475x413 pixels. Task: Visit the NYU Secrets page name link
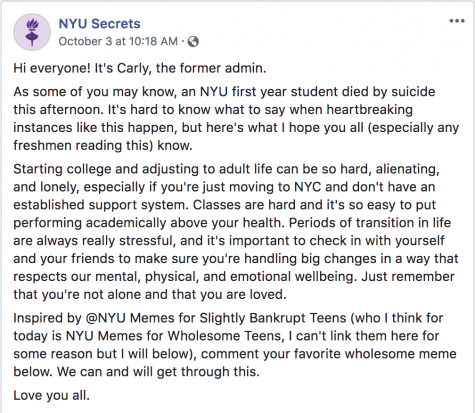(x=99, y=24)
